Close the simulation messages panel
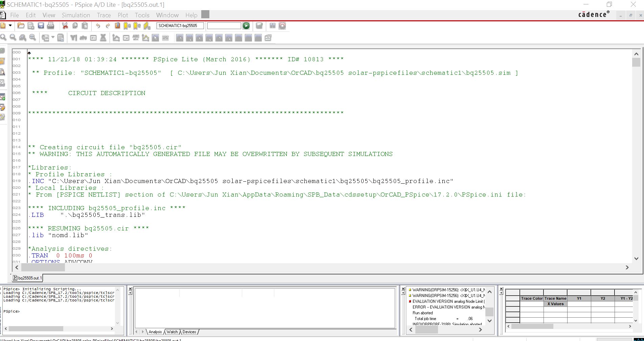The image size is (644, 341). (x=403, y=289)
